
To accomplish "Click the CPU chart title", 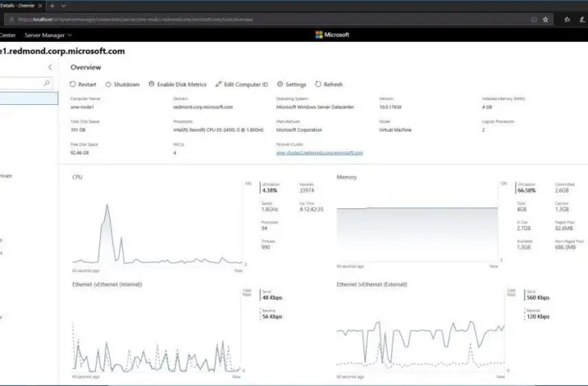I will point(78,178).
